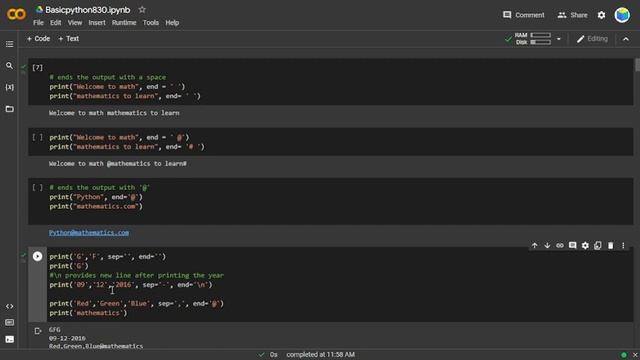Open the Colab home logo
640x360 pixels.
[16, 14]
